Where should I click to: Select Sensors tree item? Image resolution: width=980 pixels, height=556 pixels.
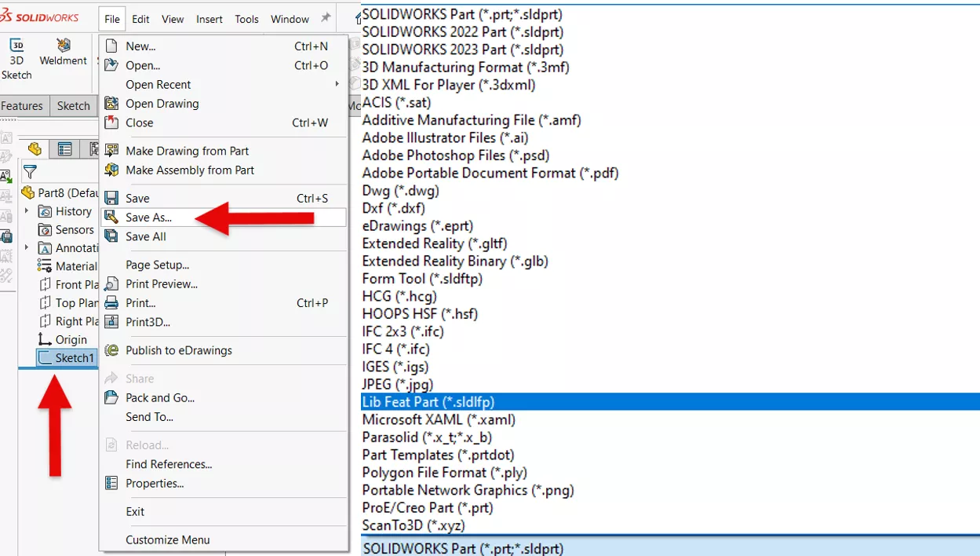click(x=67, y=229)
